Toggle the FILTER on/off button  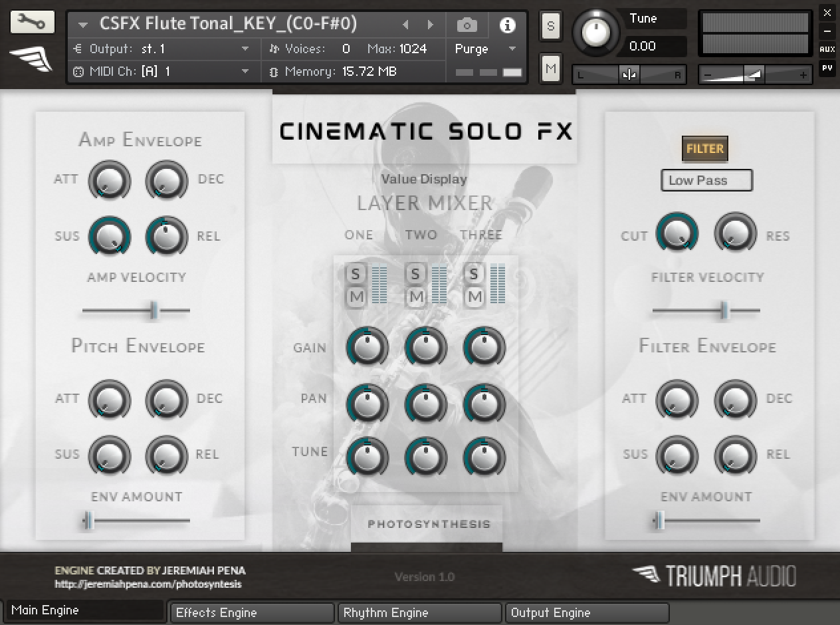click(x=704, y=149)
